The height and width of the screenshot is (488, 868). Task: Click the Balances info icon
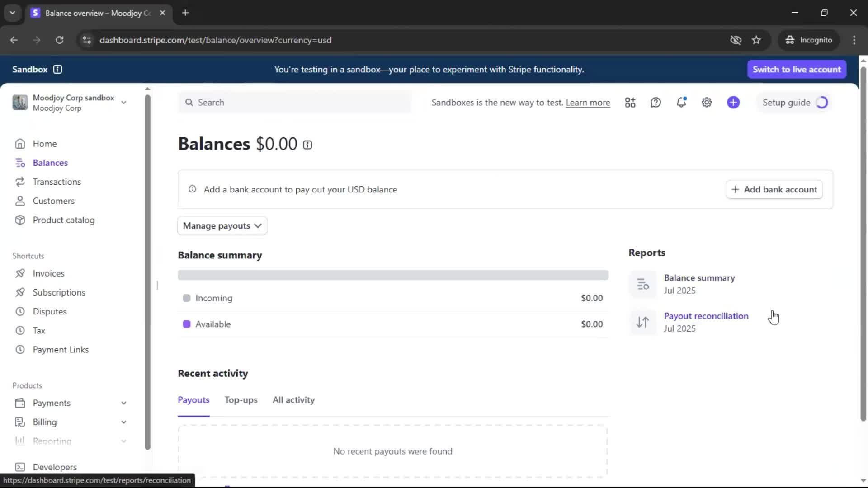point(307,145)
